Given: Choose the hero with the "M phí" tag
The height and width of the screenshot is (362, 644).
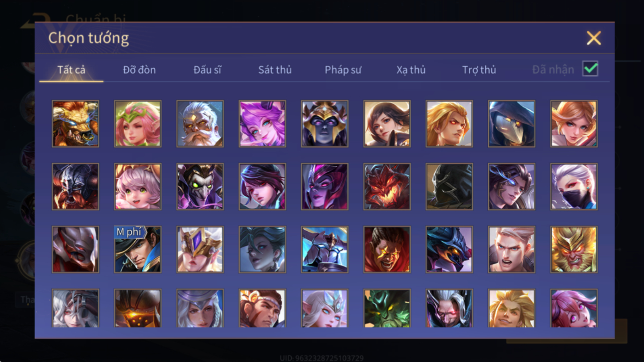Looking at the screenshot, I should point(138,250).
